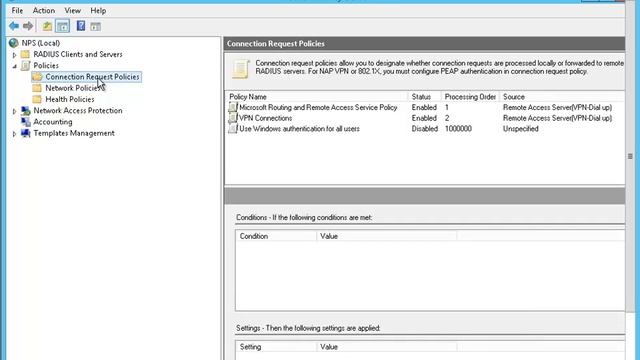Select Microsoft Routing and Remote Access Service Policy

318,107
